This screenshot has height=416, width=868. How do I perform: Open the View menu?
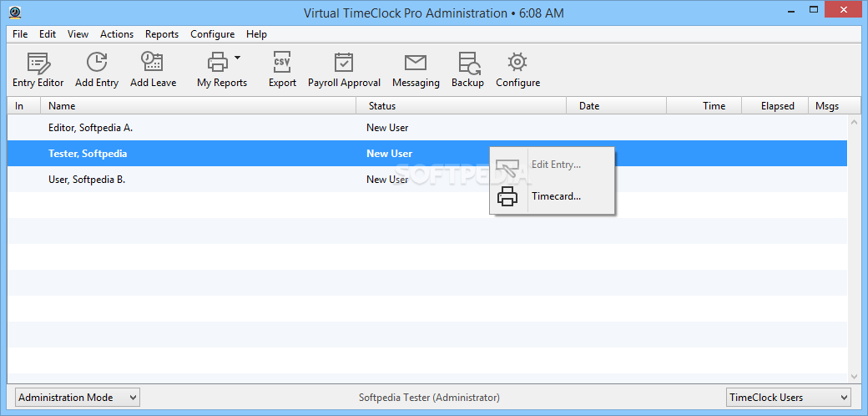click(x=78, y=33)
